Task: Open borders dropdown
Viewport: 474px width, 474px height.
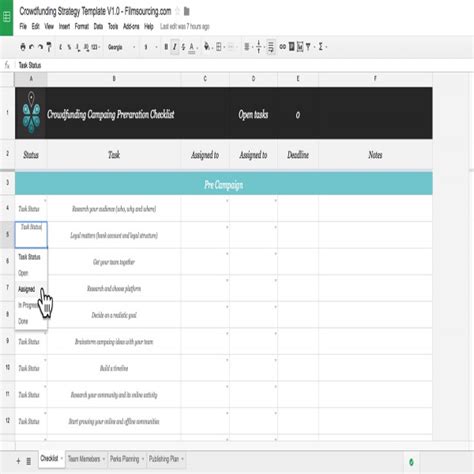Action: tap(220, 47)
